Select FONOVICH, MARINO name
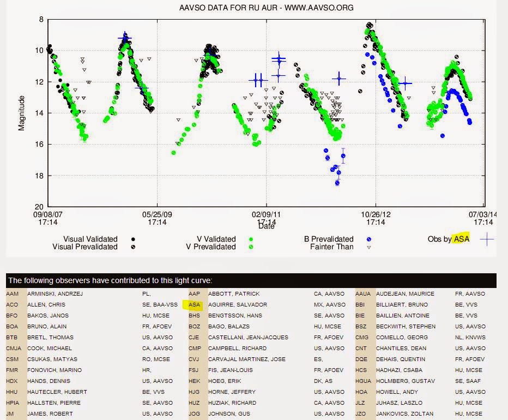Screen dimensions: 508x420 (x=55, y=370)
